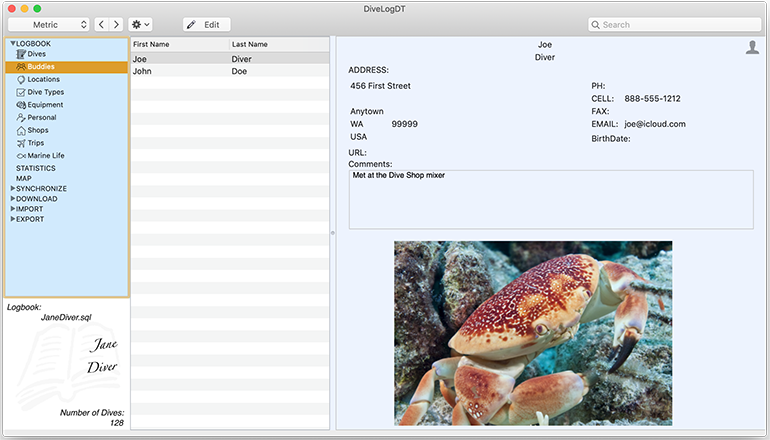
Task: Open Dive Types in sidebar
Action: click(45, 92)
